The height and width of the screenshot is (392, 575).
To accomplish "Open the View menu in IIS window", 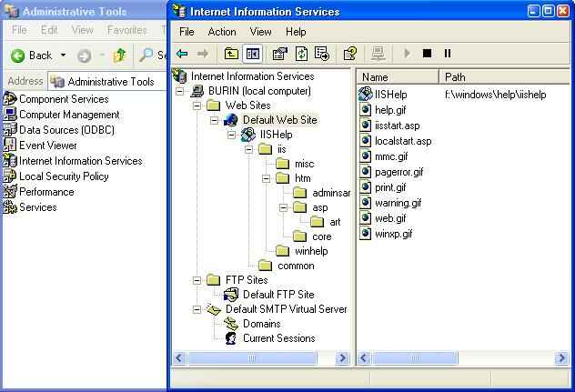I will pos(260,32).
